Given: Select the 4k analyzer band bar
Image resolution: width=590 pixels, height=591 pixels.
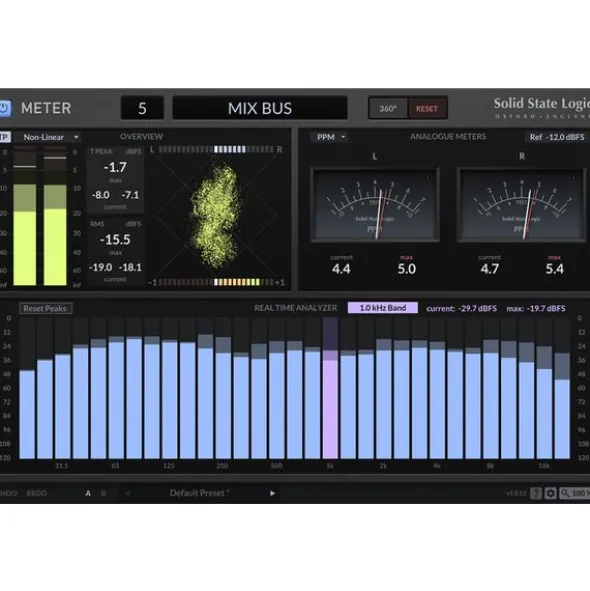Looking at the screenshot, I should [x=437, y=388].
